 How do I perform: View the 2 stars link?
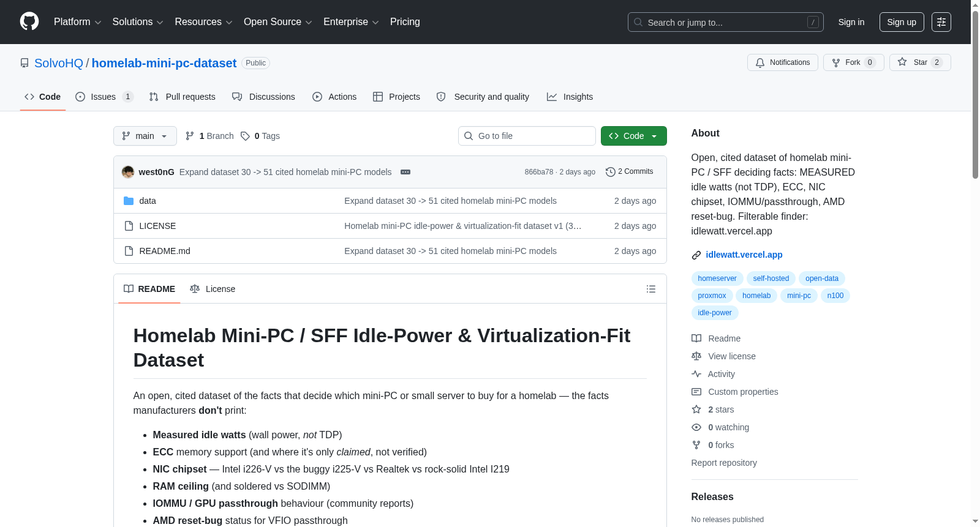click(713, 409)
